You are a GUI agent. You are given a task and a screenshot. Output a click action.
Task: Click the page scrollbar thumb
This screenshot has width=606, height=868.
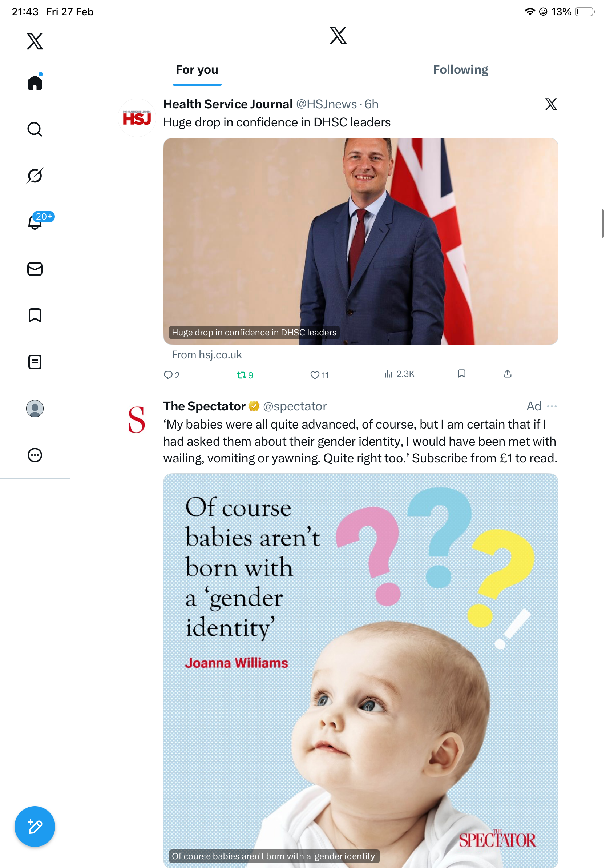pos(602,223)
